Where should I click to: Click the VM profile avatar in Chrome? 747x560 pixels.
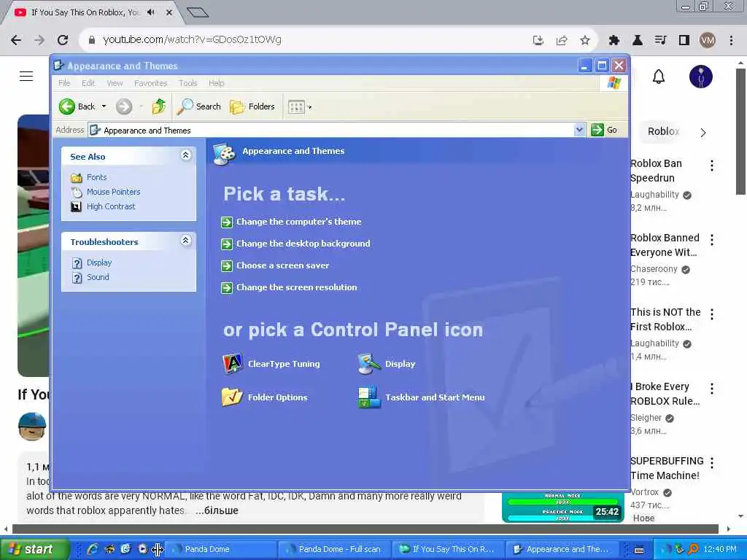click(708, 41)
